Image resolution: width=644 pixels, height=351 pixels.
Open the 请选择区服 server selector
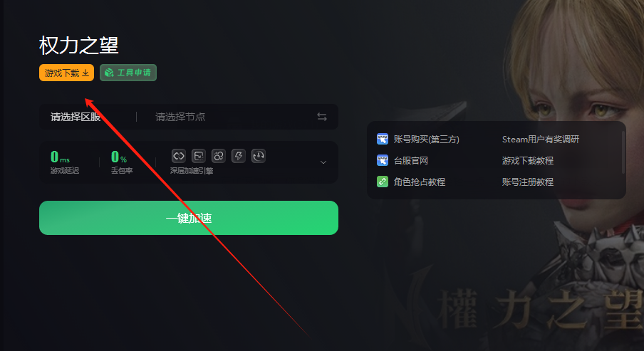click(76, 117)
